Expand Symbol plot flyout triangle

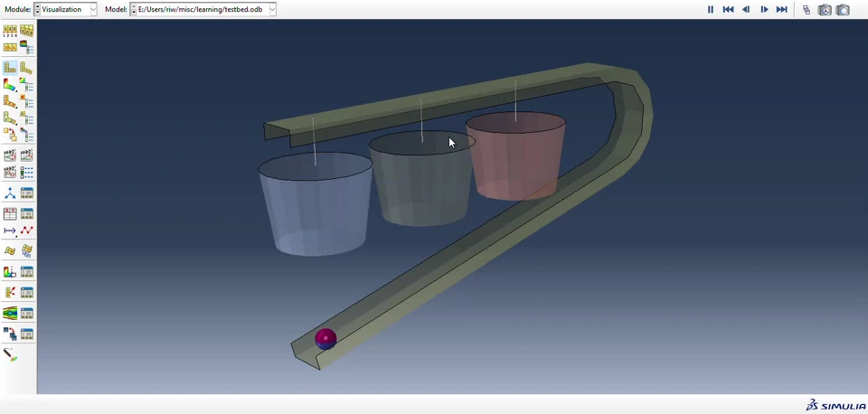coord(16,108)
